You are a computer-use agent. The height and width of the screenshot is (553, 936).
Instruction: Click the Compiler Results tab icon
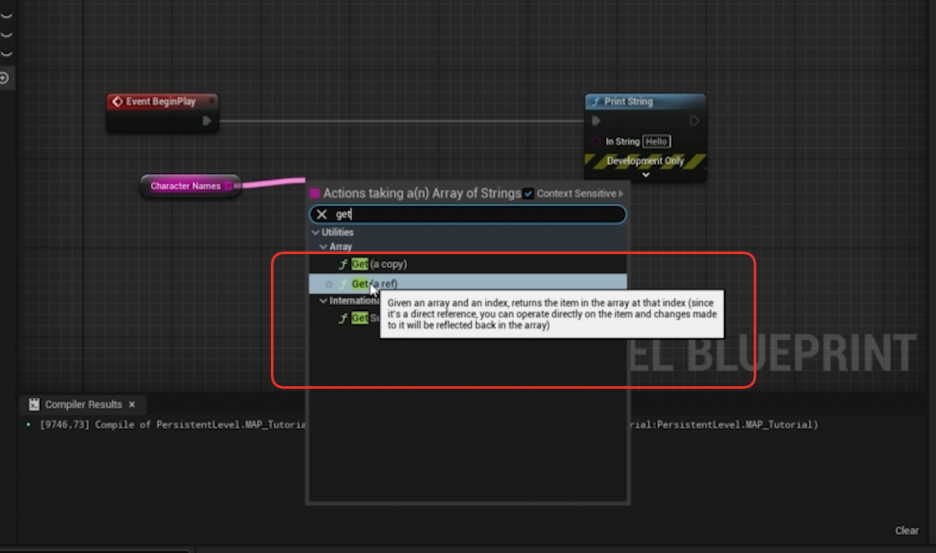tap(34, 404)
